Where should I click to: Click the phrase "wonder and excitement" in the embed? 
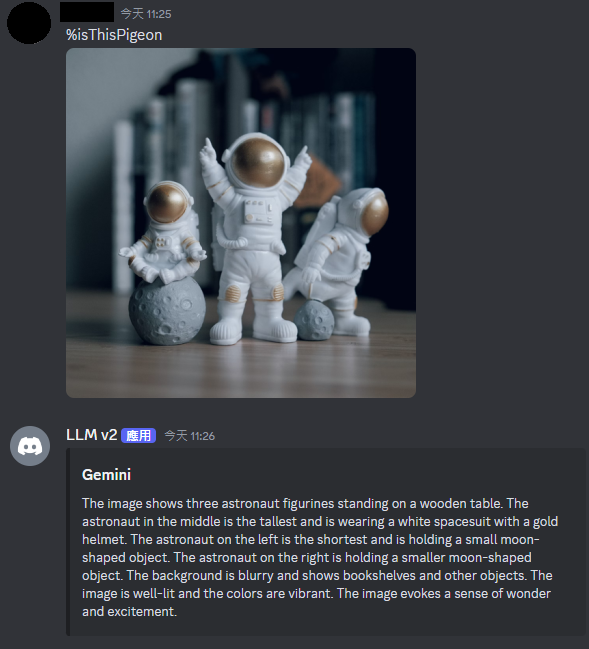tap(316, 602)
